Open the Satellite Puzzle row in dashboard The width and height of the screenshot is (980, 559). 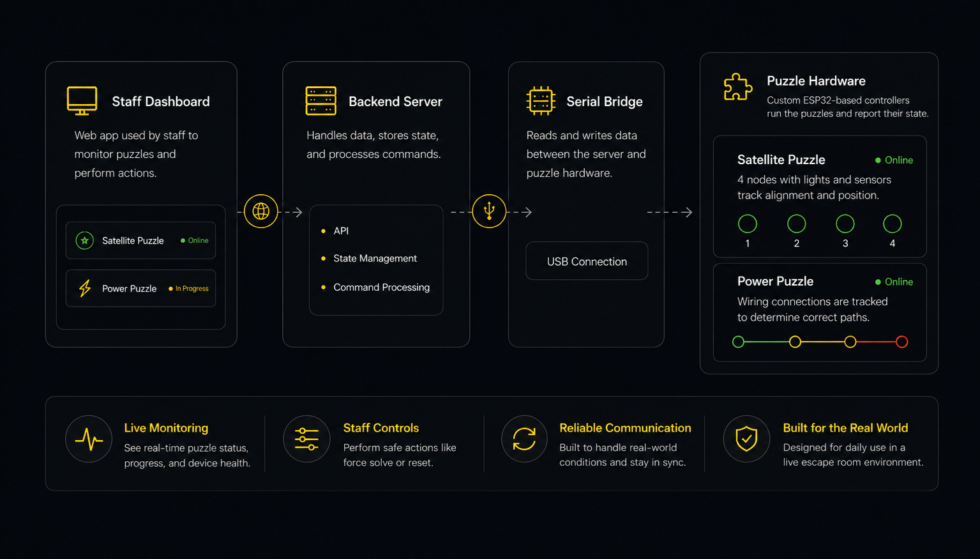tap(140, 240)
